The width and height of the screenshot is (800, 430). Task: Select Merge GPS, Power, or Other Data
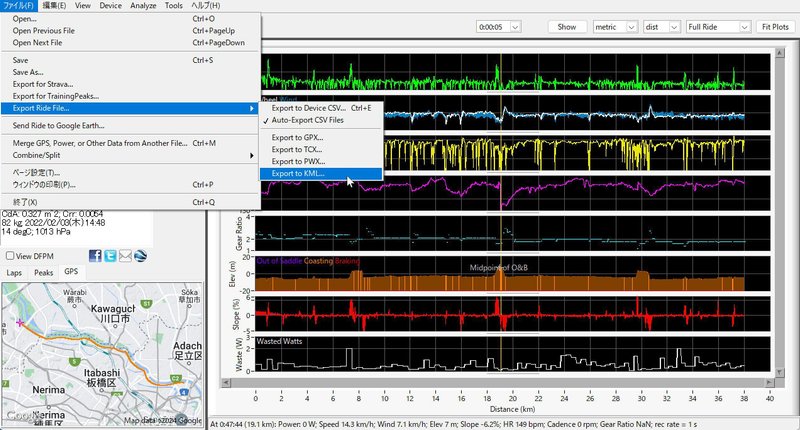(x=131, y=143)
